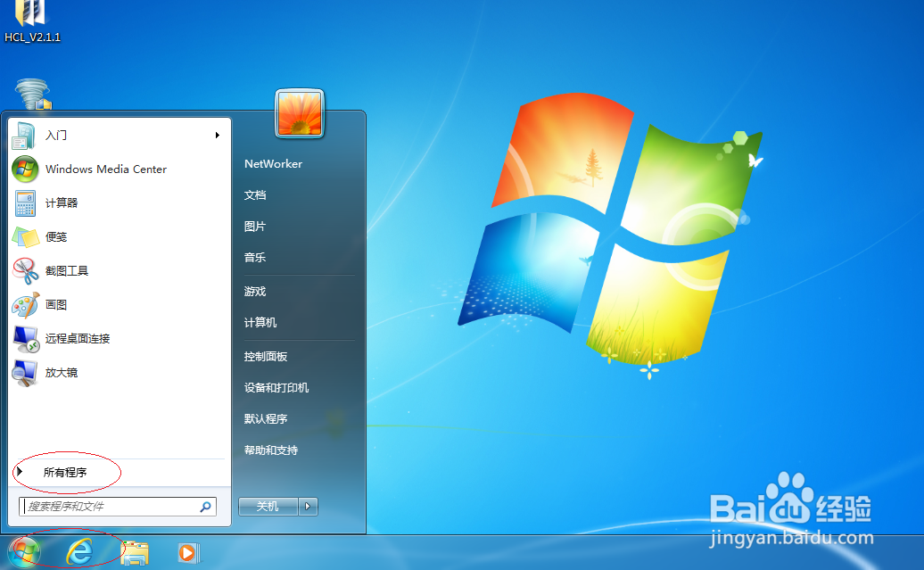Launch the 放大镜 magnifier icon
This screenshot has width=924, height=570.
[x=25, y=373]
